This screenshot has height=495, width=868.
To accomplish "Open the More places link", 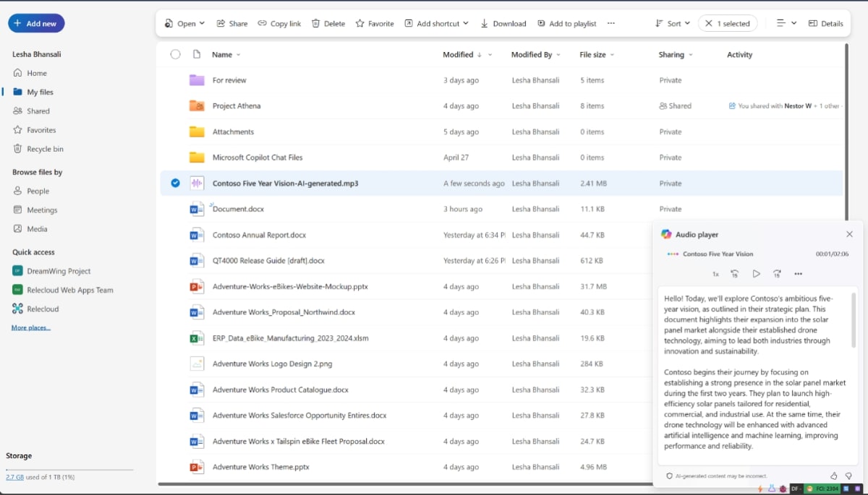I will (31, 328).
